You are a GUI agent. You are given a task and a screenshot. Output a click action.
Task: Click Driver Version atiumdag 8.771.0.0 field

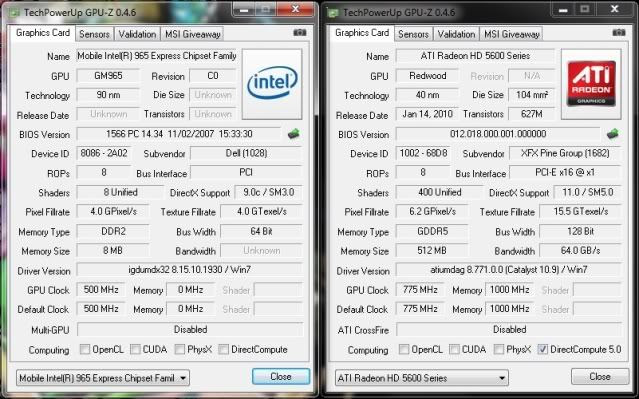click(509, 270)
